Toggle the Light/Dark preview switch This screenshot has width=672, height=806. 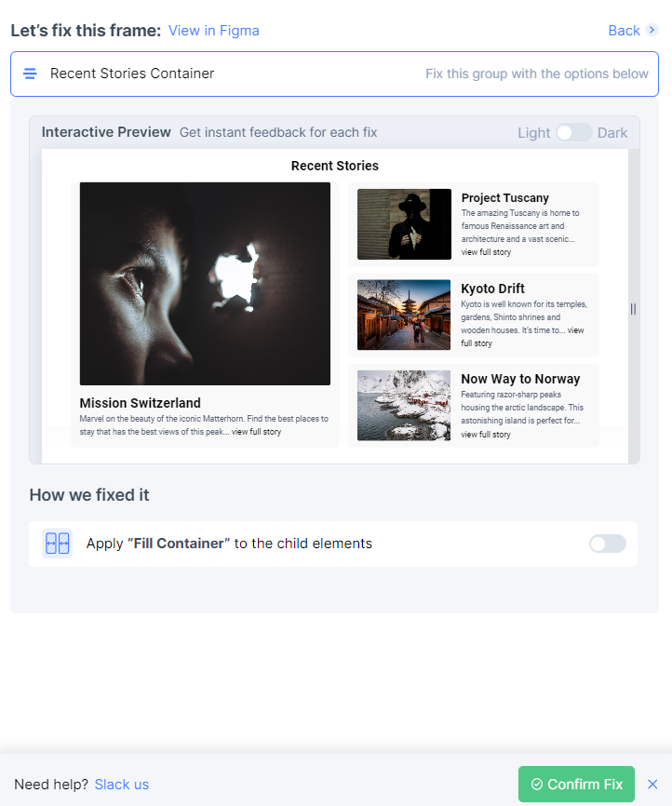pos(573,132)
